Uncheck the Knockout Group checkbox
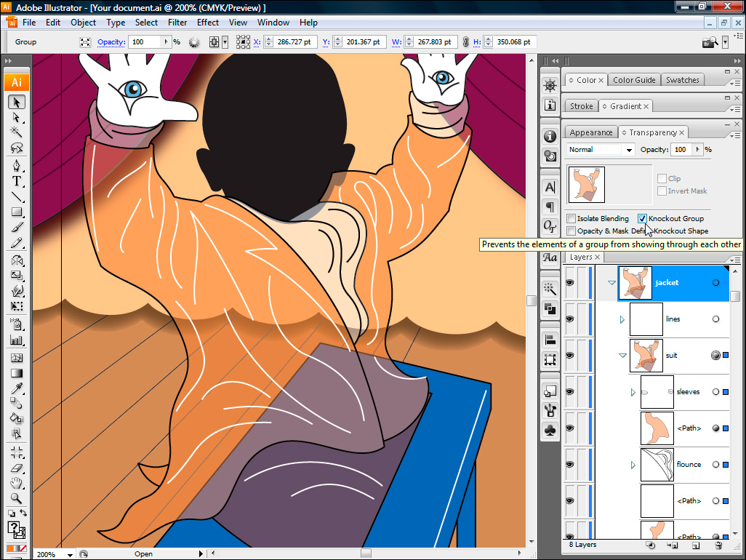 click(x=642, y=218)
